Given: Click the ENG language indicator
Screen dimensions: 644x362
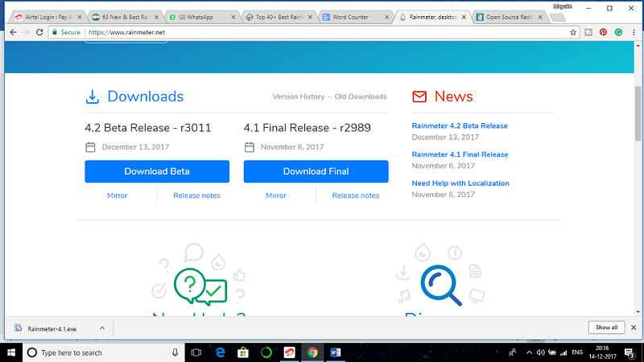Looking at the screenshot, I should click(x=577, y=352).
